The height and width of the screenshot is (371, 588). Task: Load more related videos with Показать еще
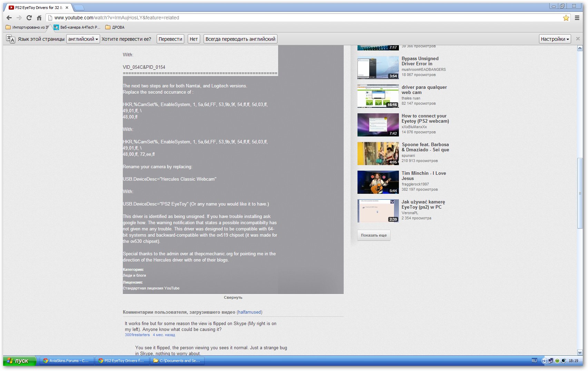click(x=374, y=235)
